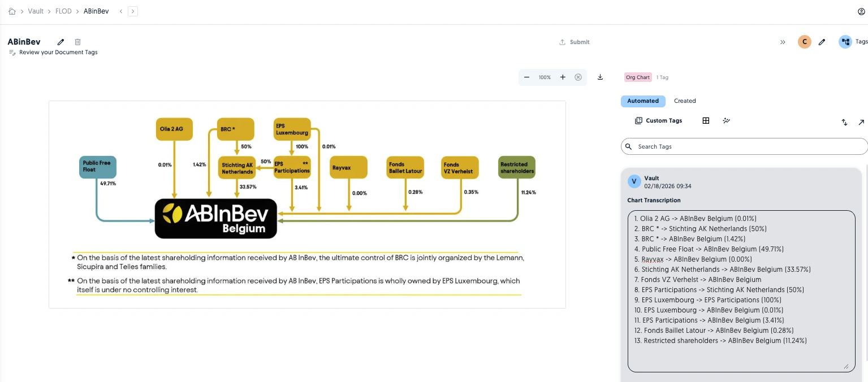The width and height of the screenshot is (868, 382).
Task: Click the Rayvax chart box
Action: [349, 167]
